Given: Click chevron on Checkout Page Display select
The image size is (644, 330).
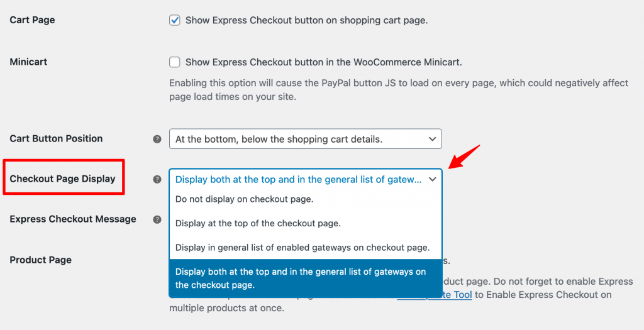Looking at the screenshot, I should click(x=432, y=179).
